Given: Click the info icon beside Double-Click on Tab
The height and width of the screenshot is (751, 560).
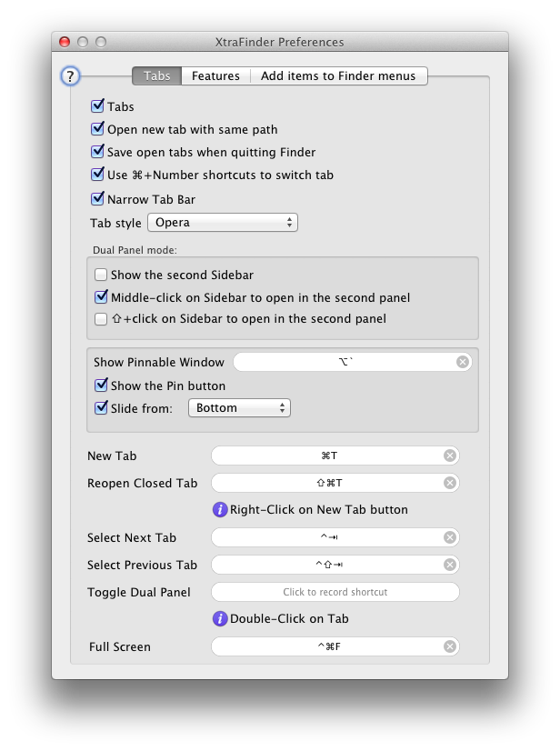Looking at the screenshot, I should pos(219,619).
